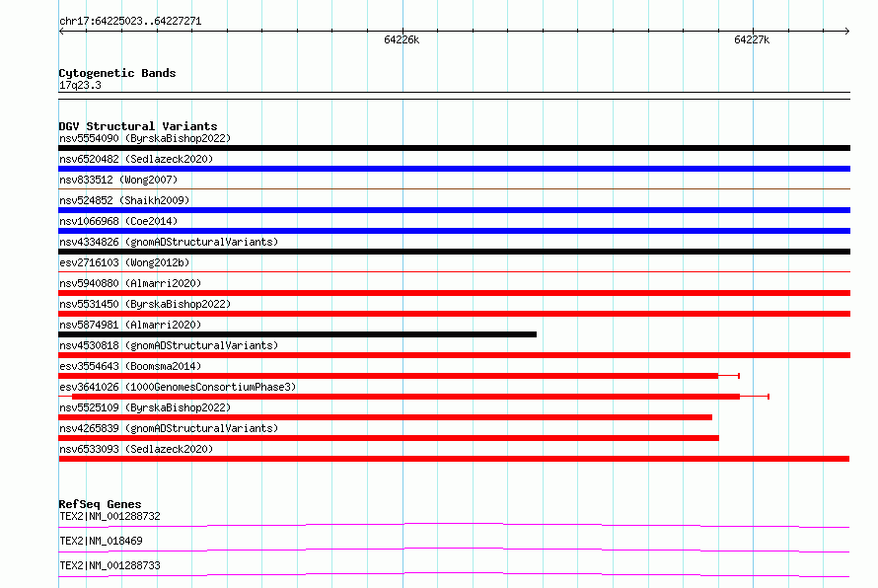This screenshot has width=878, height=588.
Task: Open esv2716103 (Wong2012b) variant label
Action: (124, 262)
